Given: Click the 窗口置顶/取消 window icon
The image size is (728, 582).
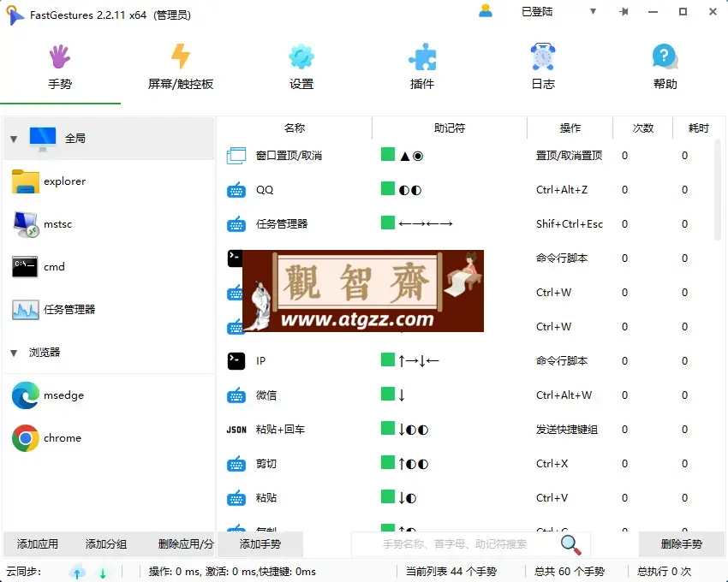Looking at the screenshot, I should pyautogui.click(x=236, y=156).
